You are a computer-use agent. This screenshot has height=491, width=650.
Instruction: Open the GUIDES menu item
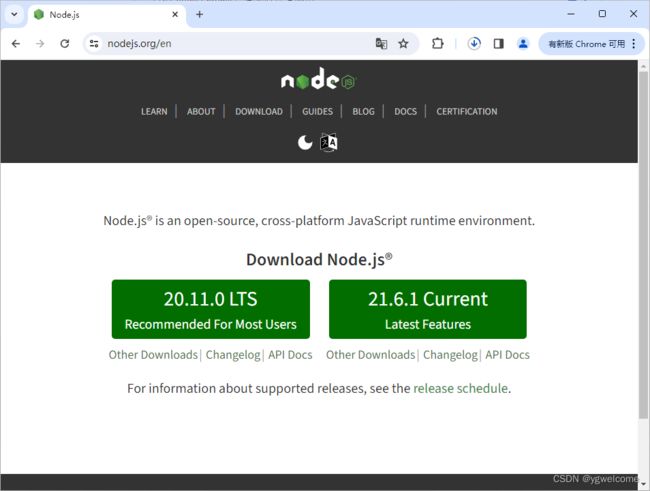[318, 112]
